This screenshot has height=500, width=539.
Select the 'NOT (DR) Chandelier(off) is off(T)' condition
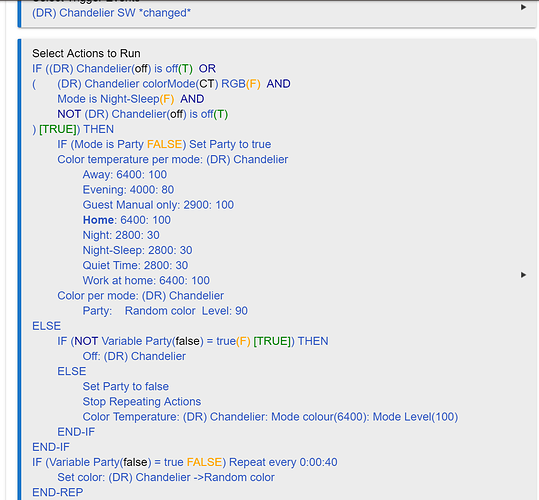tap(142, 114)
